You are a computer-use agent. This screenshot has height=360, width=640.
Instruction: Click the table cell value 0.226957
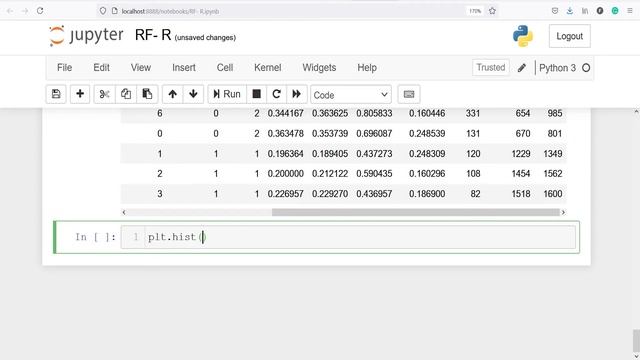(286, 194)
